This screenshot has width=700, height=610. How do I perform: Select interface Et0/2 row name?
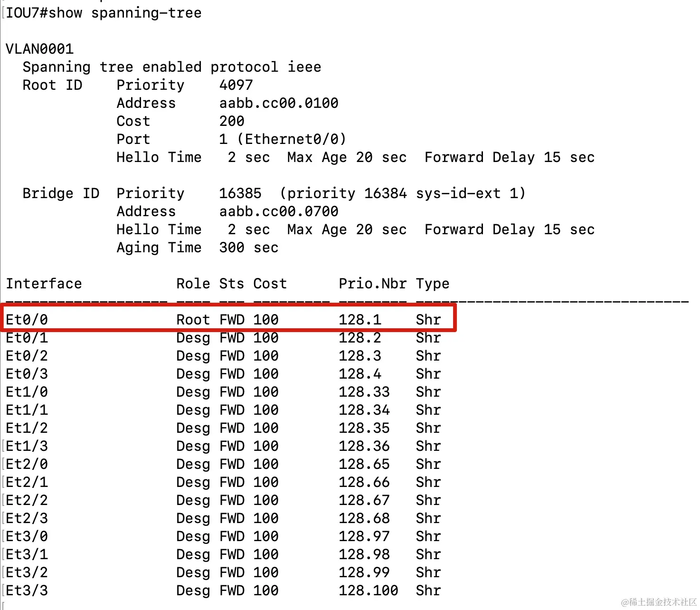(27, 356)
